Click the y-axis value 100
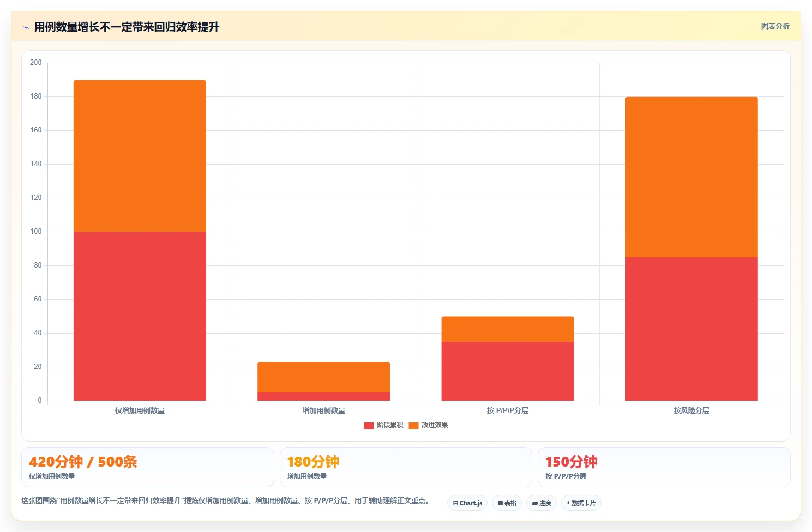The image size is (812, 532). point(36,232)
